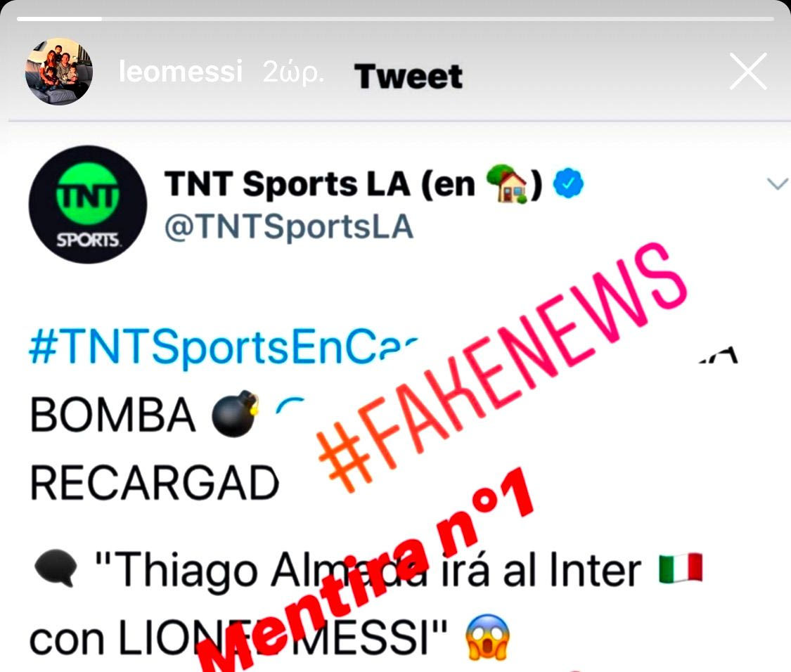Click the screaming face emoji

[x=488, y=637]
